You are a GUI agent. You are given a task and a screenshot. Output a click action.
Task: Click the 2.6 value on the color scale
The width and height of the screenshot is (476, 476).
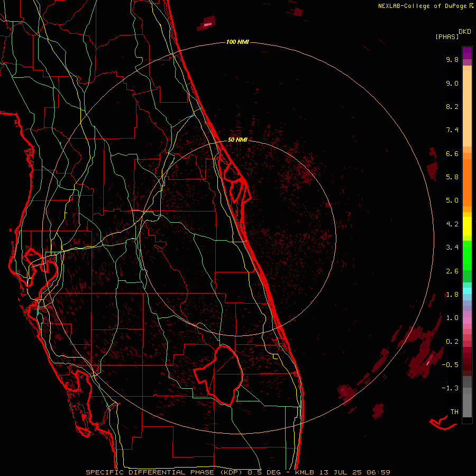(x=452, y=271)
